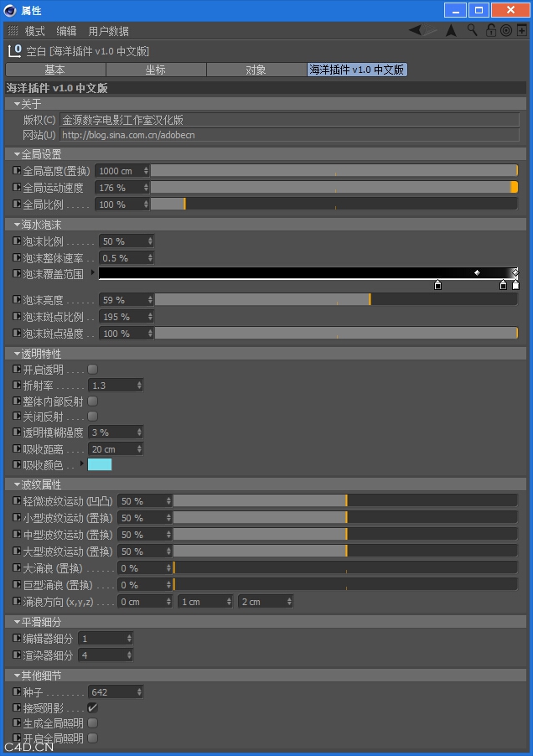Click animation dot for 吸收距离
Image resolution: width=533 pixels, height=756 pixels.
pos(17,448)
